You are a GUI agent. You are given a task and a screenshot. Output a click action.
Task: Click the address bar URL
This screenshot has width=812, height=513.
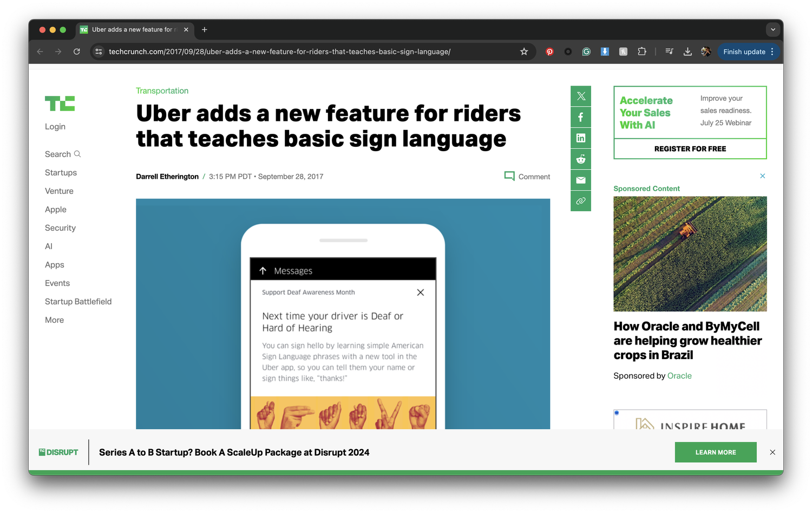coord(279,51)
